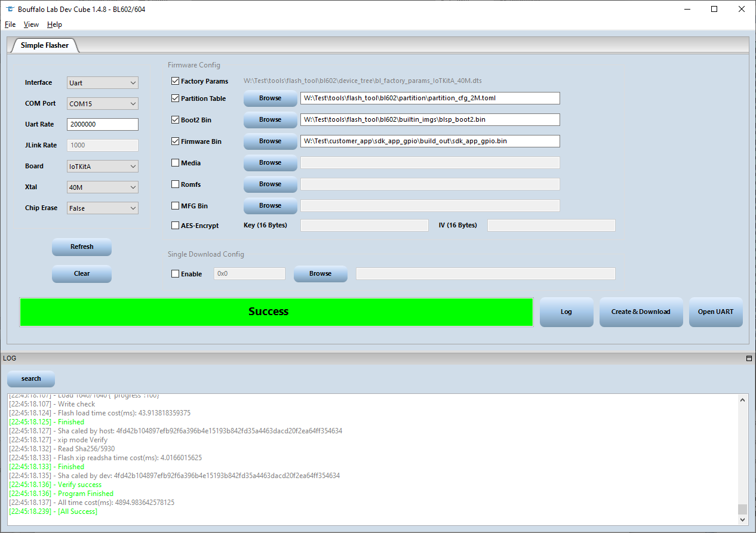The image size is (756, 533).
Task: Click the 'Write check' log line
Action: pos(52,405)
